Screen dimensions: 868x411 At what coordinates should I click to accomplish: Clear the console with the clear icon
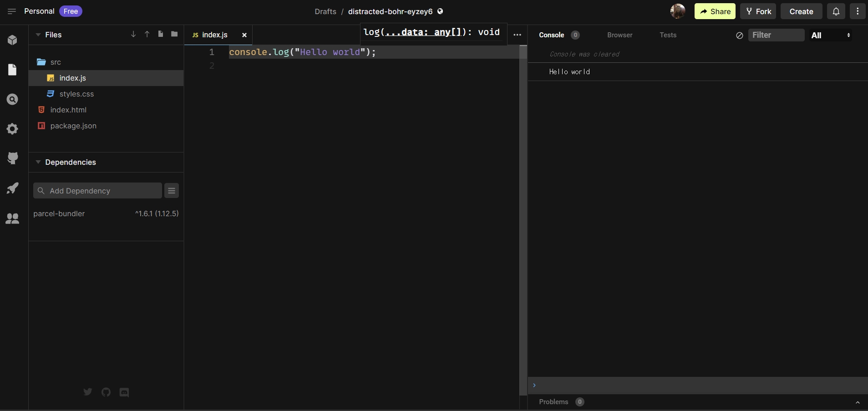tap(740, 35)
